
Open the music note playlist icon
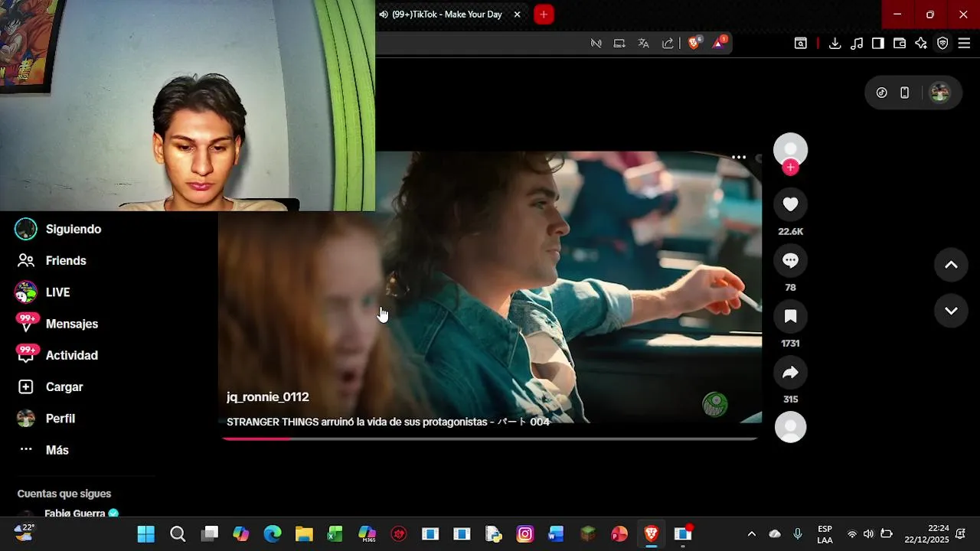tap(857, 44)
